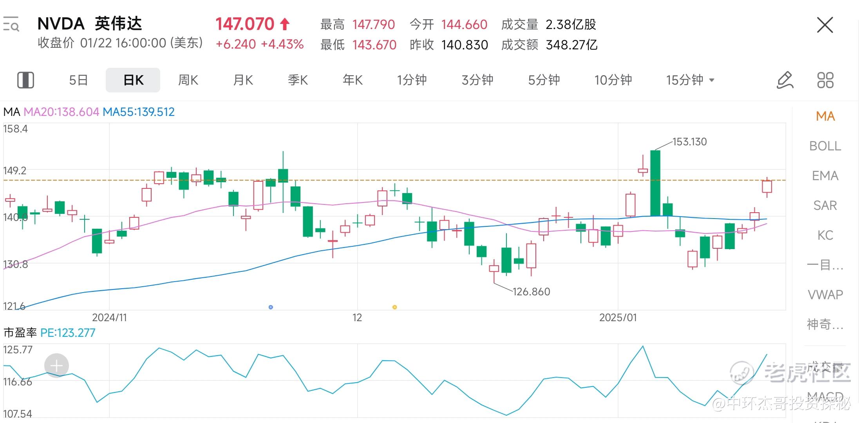
Task: Select the 1分钟 interval
Action: 412,80
